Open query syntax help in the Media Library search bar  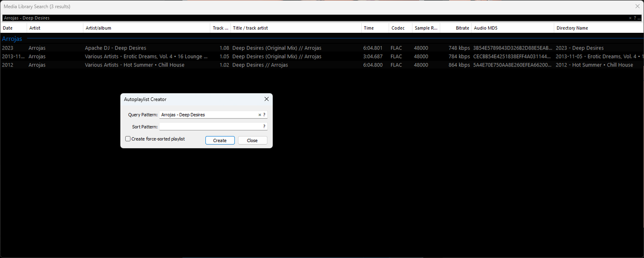point(634,18)
